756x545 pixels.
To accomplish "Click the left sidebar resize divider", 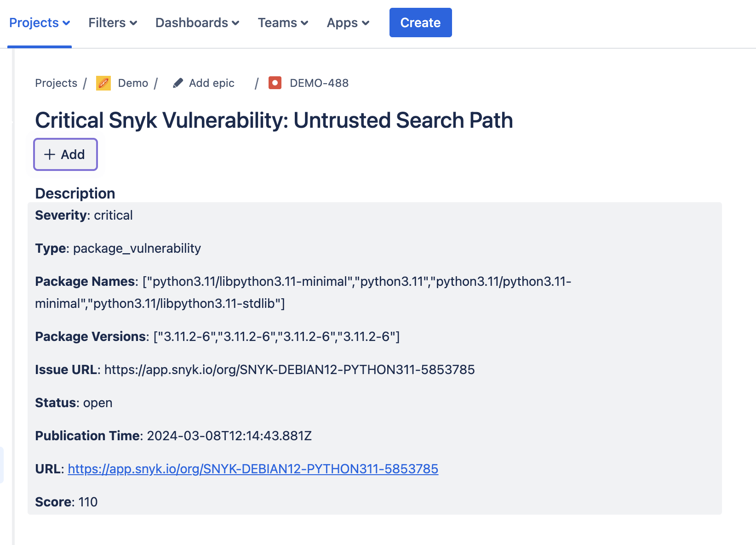I will [x=13, y=294].
